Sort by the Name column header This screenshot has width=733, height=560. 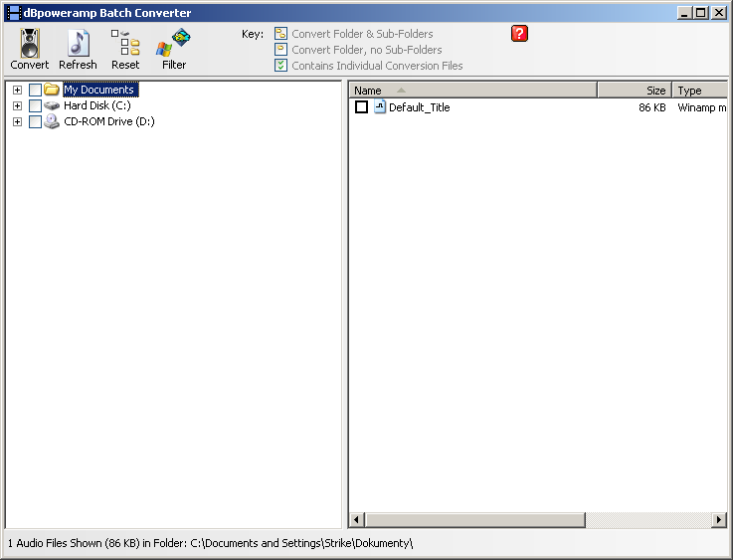point(473,91)
